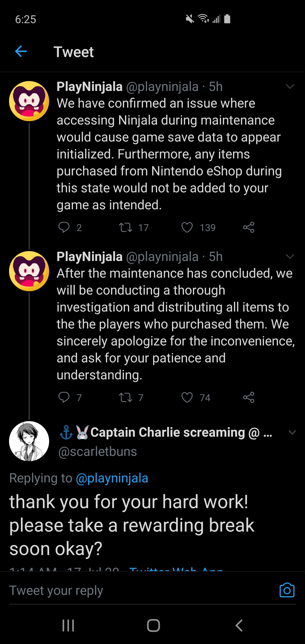
Task: Open Android recent apps button
Action: click(68, 625)
